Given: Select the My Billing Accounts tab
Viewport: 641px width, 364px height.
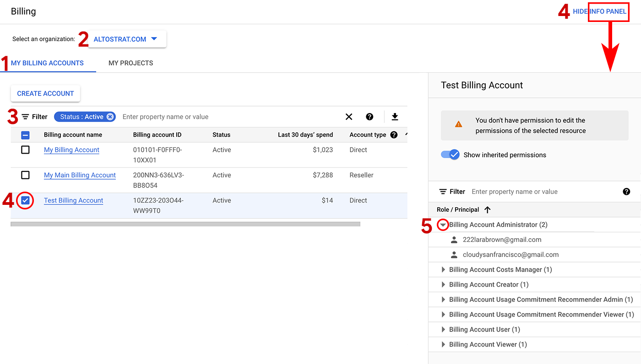Looking at the screenshot, I should [x=48, y=63].
